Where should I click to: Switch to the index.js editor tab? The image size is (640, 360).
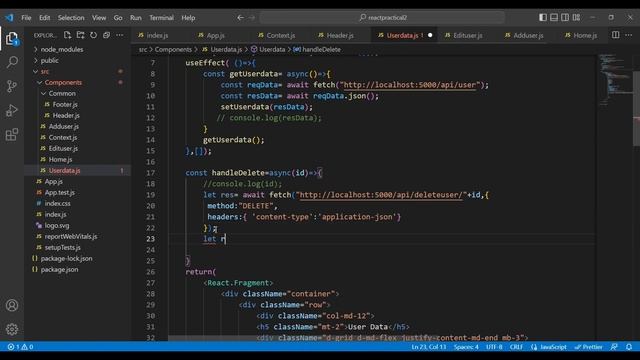pyautogui.click(x=158, y=36)
